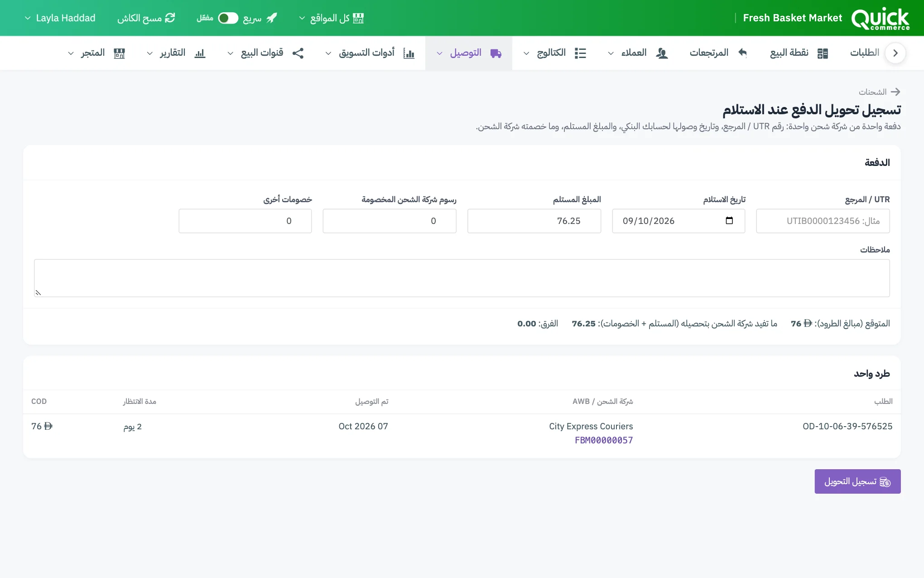Click the customers person icon
The width and height of the screenshot is (924, 578).
coord(662,53)
